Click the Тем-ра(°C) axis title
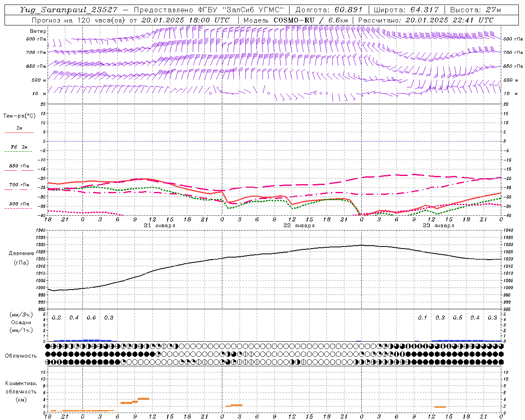The width and height of the screenshot is (525, 420). [x=19, y=116]
